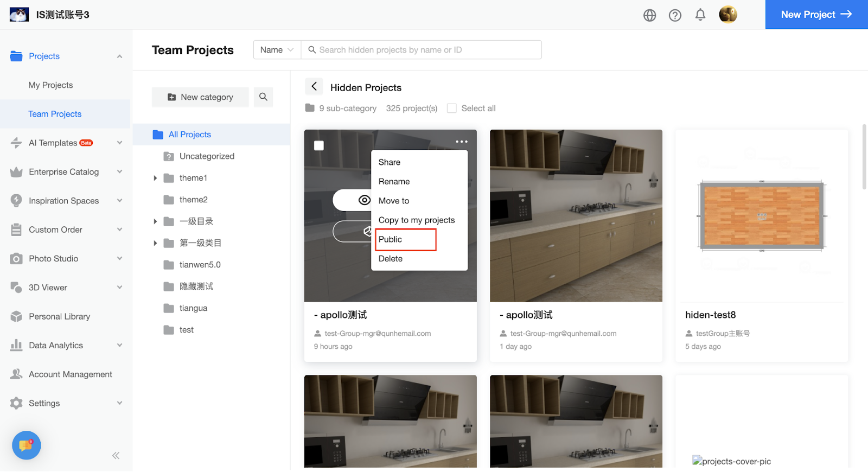This screenshot has width=868, height=472.
Task: Open the hiden-test8 floor plan thumbnail
Action: (x=761, y=215)
